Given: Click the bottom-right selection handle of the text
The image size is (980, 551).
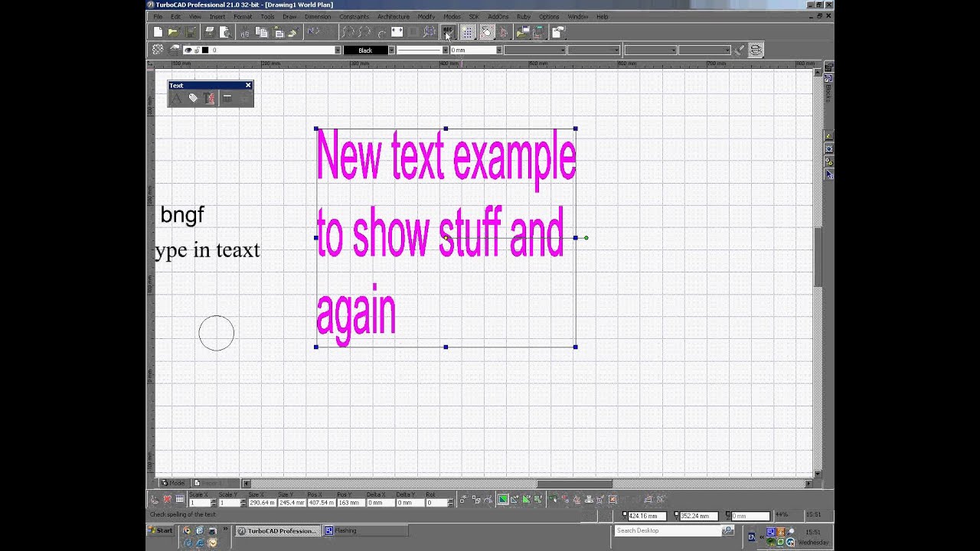Looking at the screenshot, I should pos(575,347).
